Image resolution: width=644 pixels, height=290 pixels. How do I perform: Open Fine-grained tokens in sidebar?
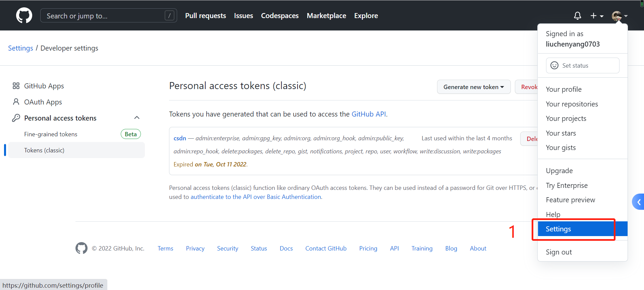click(x=51, y=134)
